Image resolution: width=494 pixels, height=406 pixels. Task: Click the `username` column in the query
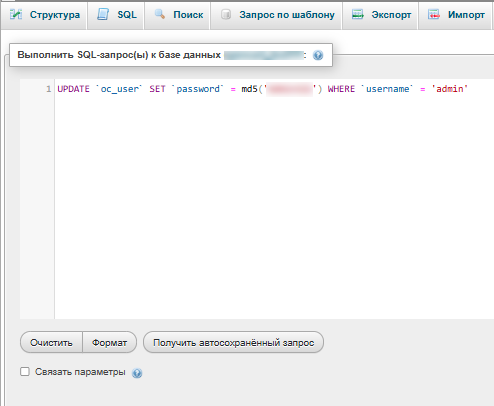[x=387, y=89]
